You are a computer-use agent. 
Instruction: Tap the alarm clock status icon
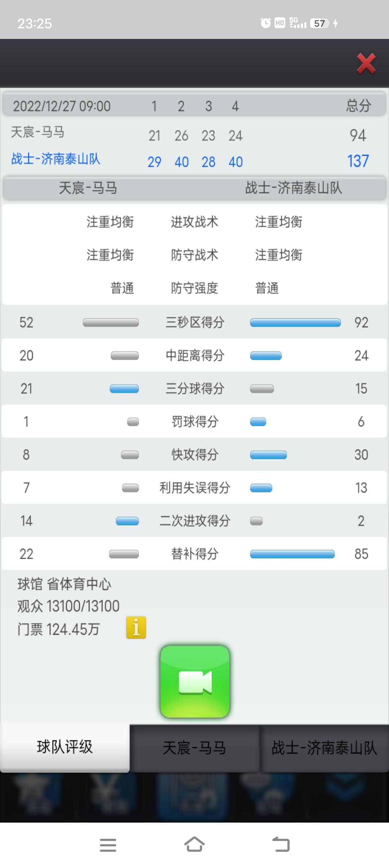click(x=265, y=23)
